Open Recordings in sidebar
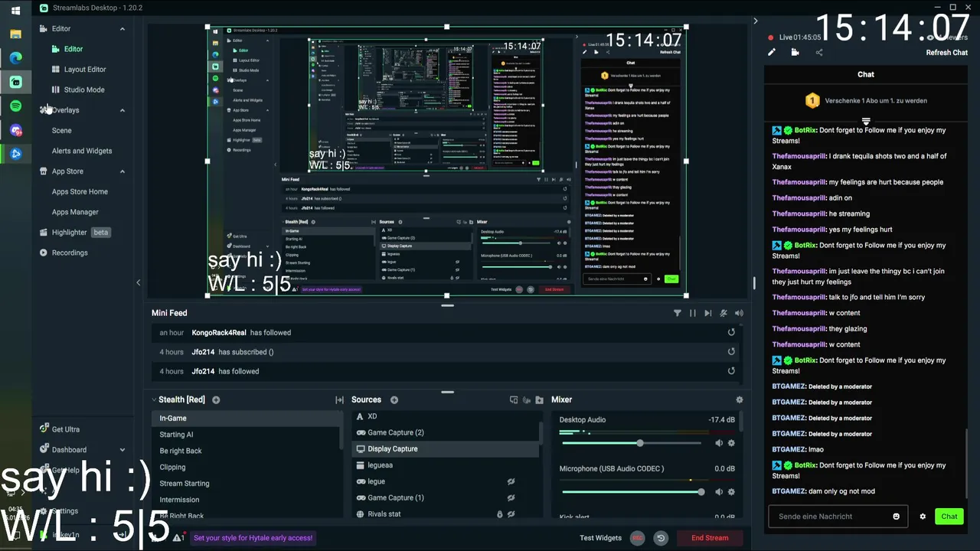This screenshot has width=980, height=551. pos(64,253)
